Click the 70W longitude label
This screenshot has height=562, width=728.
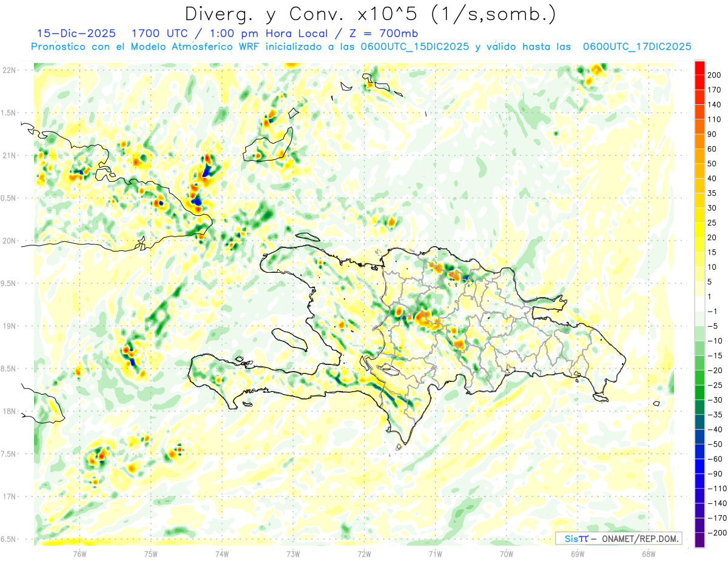(x=507, y=554)
